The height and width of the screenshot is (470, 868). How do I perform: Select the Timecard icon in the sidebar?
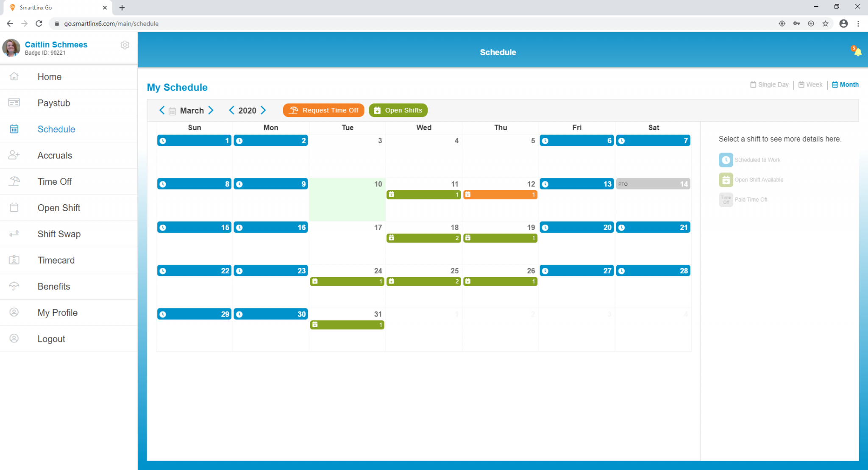tap(14, 260)
